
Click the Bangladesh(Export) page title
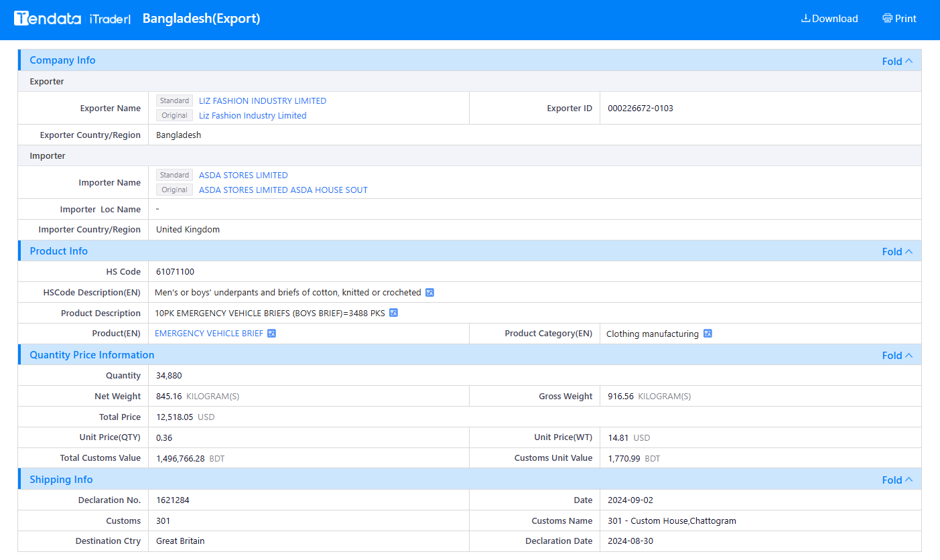point(201,19)
